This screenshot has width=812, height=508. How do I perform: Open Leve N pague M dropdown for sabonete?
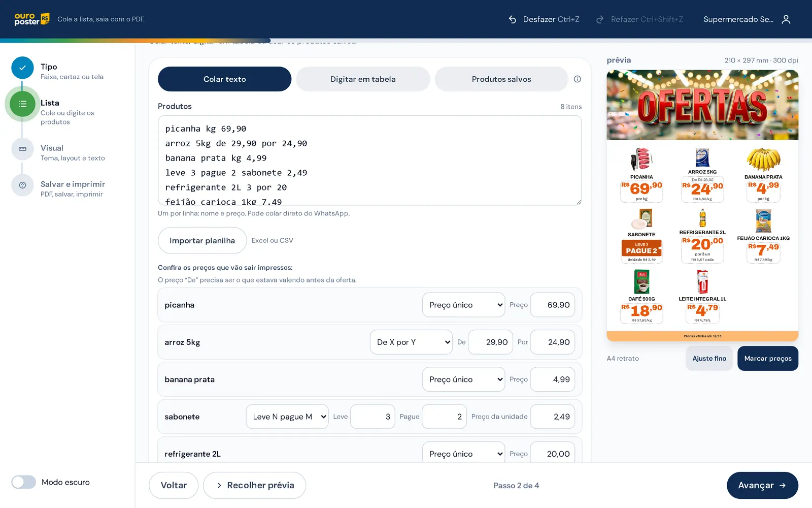click(x=287, y=417)
